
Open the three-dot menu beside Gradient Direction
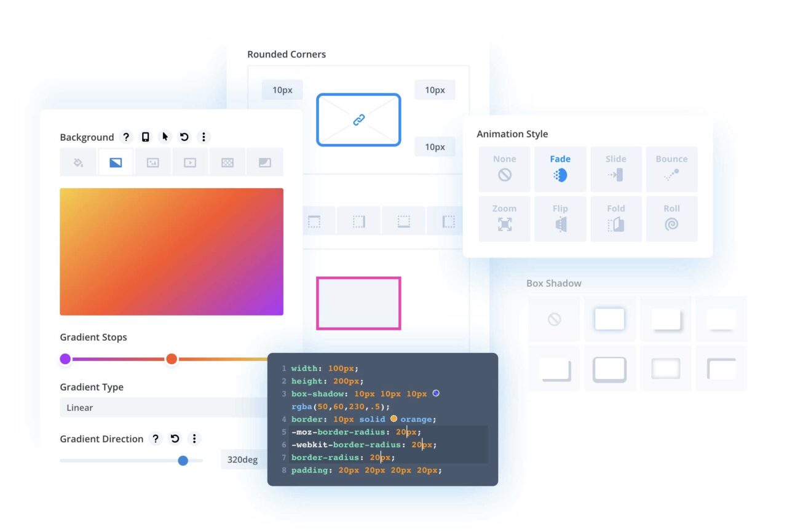194,439
